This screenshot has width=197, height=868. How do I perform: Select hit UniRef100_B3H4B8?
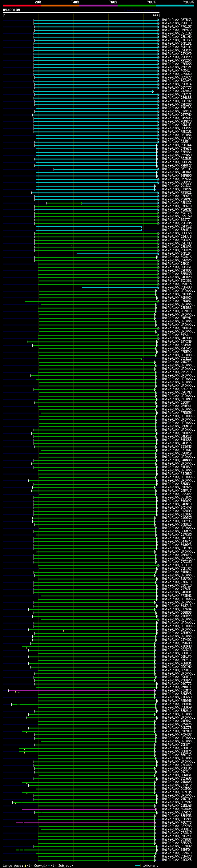tap(177, 288)
